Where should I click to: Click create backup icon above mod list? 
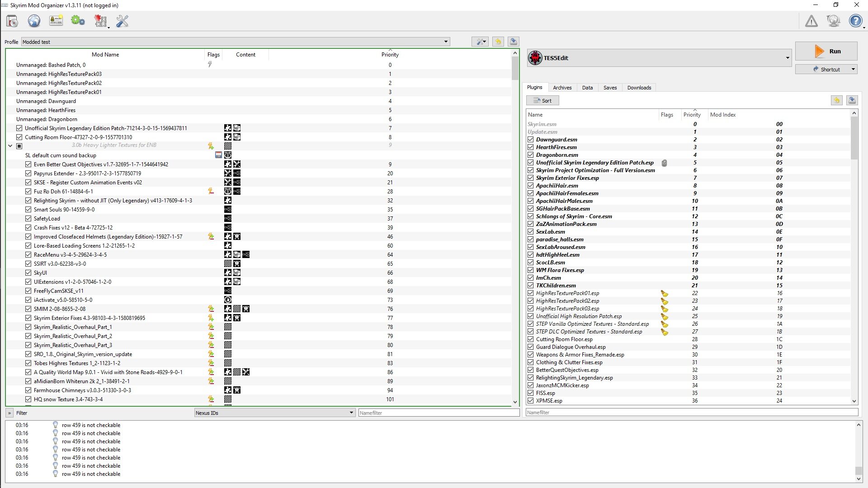pyautogui.click(x=513, y=42)
